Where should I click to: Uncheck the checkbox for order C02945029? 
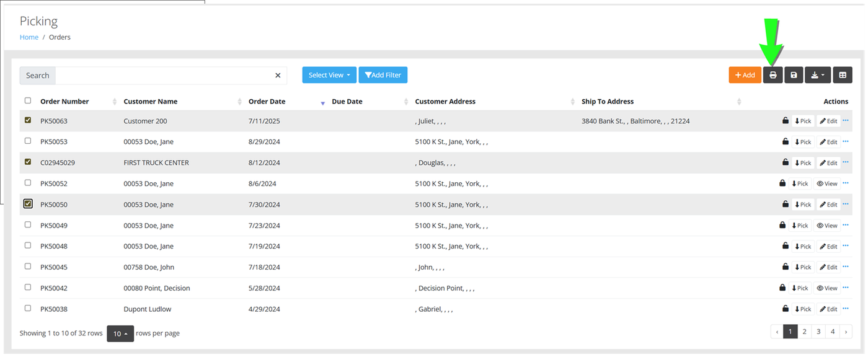[x=27, y=162]
